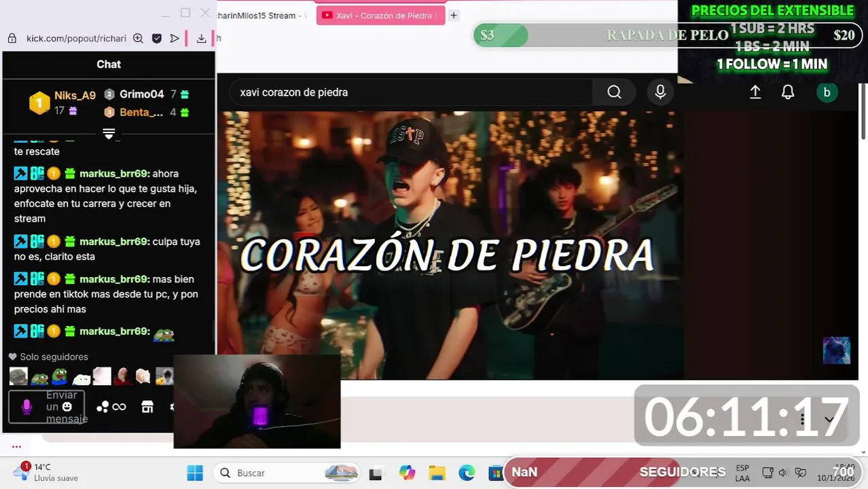Click the purple microphone icon in message box
This screenshot has width=868, height=489.
tap(26, 407)
